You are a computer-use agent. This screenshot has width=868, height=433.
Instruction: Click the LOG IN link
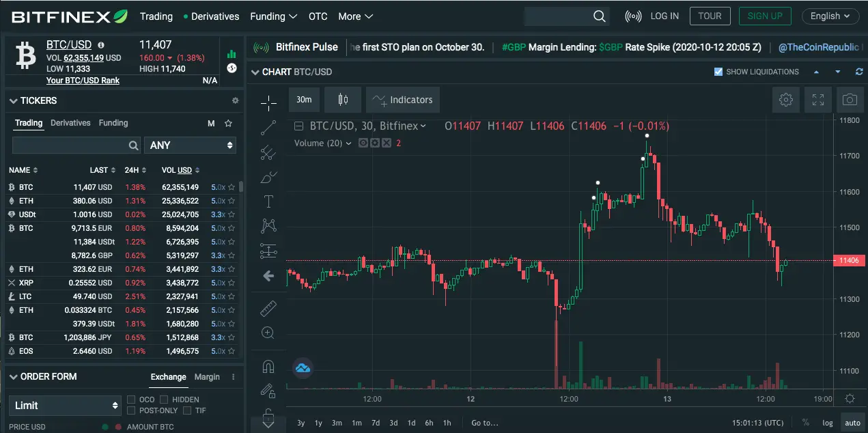[664, 16]
